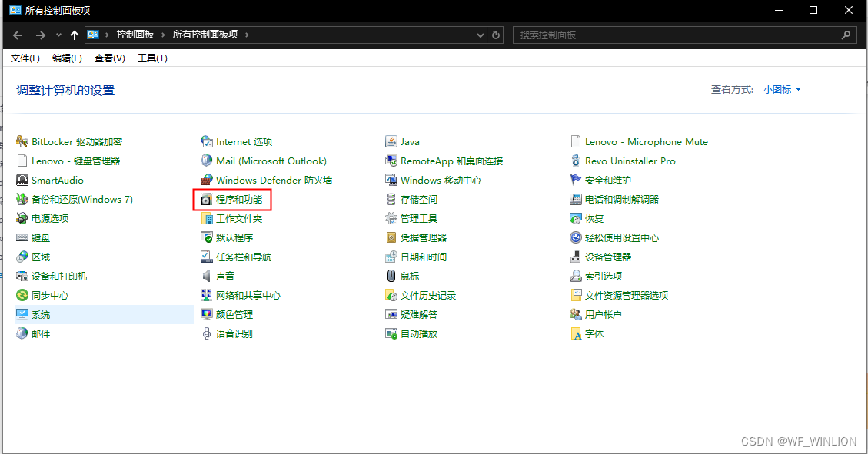Expand chevron after 所有控制面板项 breadcrumb
The height and width of the screenshot is (454, 868).
tap(247, 35)
